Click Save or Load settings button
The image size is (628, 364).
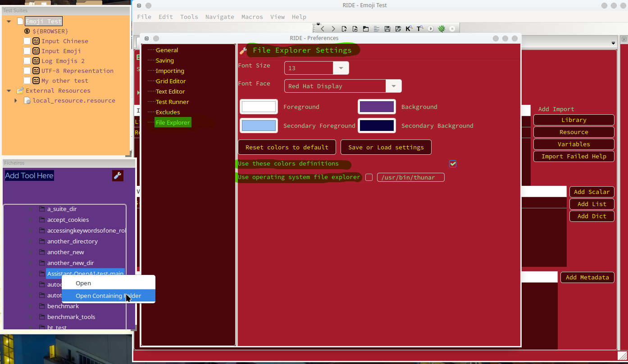click(386, 147)
